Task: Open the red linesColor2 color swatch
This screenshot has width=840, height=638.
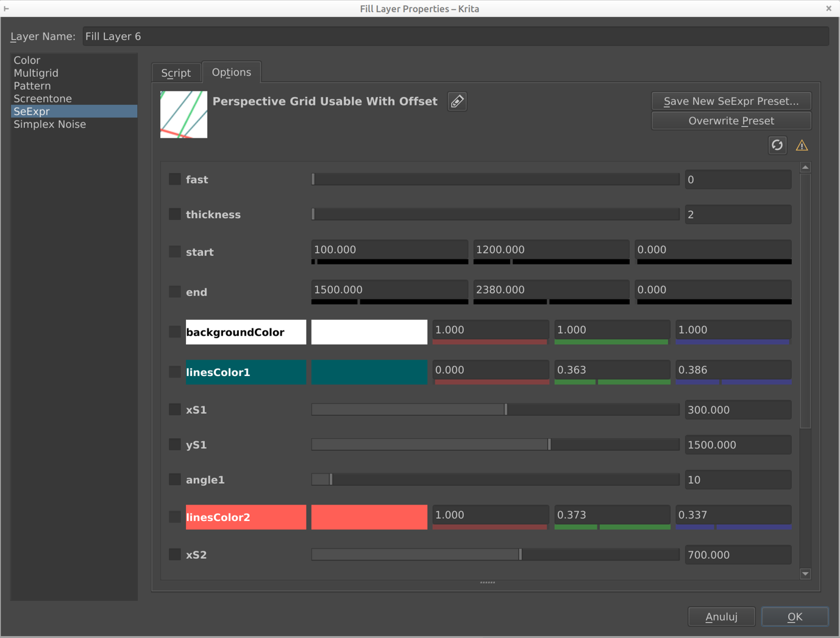Action: [x=369, y=517]
